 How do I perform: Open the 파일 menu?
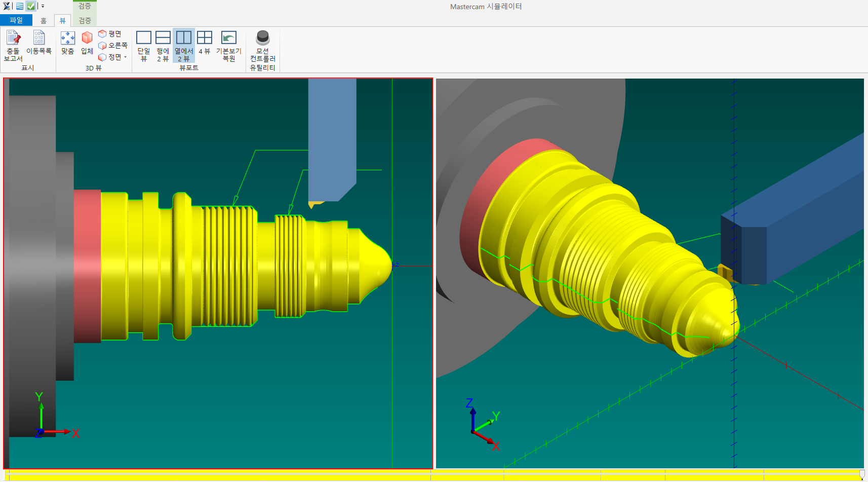tap(16, 20)
